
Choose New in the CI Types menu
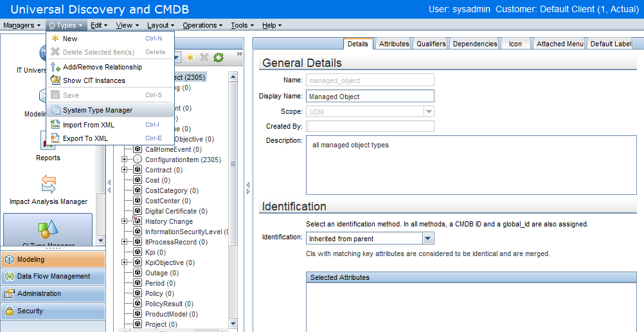coord(110,39)
